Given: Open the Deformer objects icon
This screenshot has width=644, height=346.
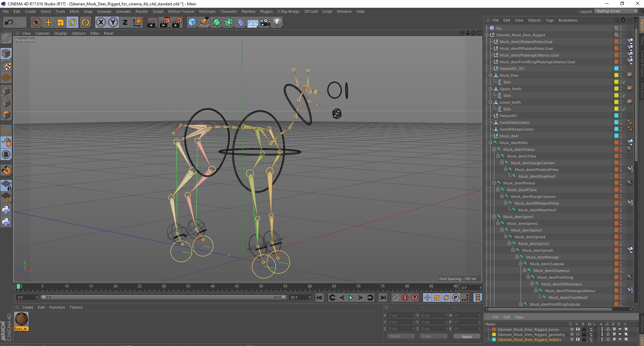Looking at the screenshot, I should click(x=241, y=22).
